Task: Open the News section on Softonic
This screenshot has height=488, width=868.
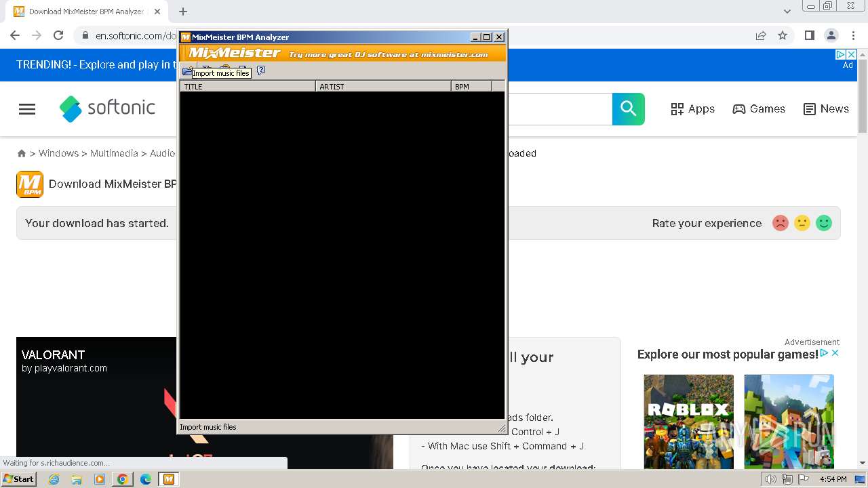Action: click(x=826, y=108)
